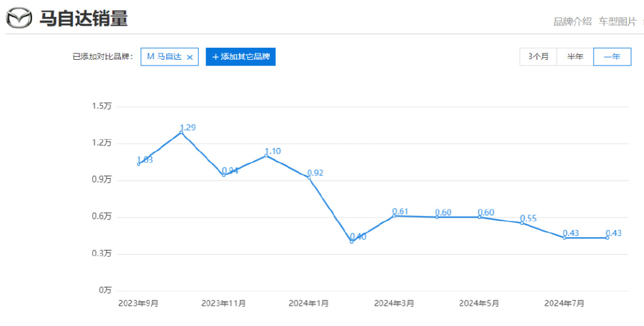This screenshot has height=326, width=644.
Task: Select the 0.94 data point marker
Action: [223, 175]
